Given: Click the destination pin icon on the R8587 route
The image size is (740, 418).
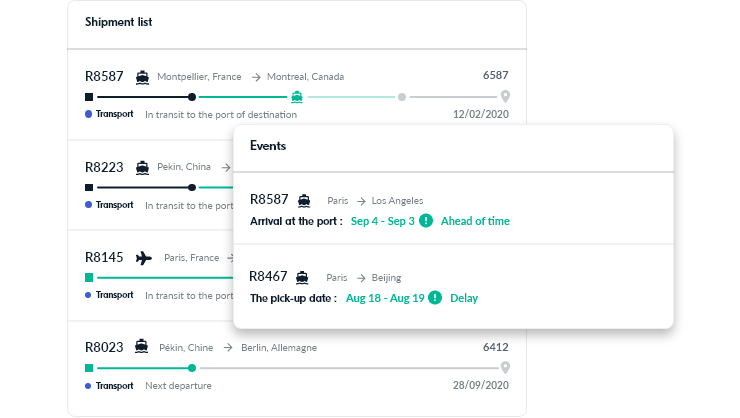Looking at the screenshot, I should [505, 96].
